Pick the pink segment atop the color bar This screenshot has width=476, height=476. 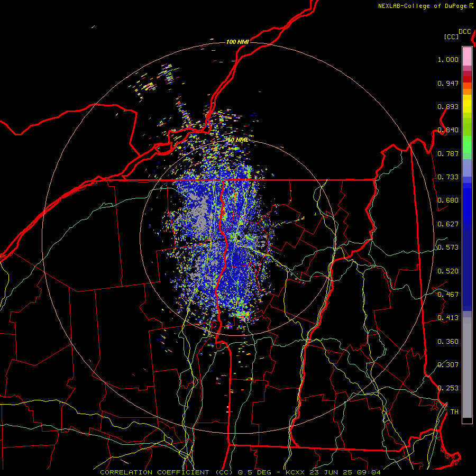pos(467,56)
